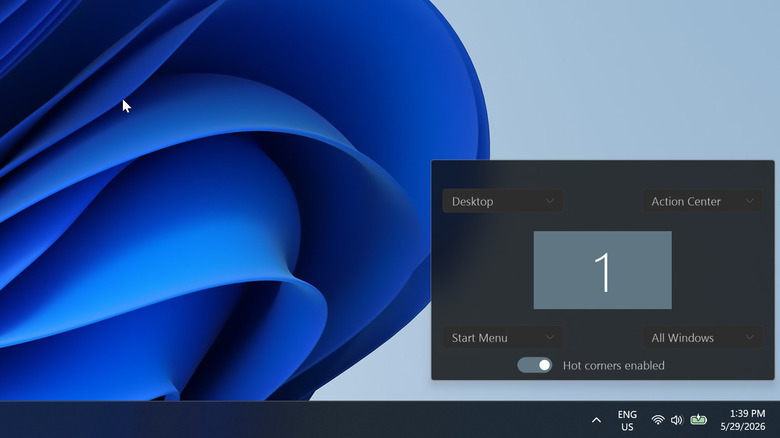
Task: Open Wi-Fi network icon in tray
Action: pyautogui.click(x=658, y=420)
